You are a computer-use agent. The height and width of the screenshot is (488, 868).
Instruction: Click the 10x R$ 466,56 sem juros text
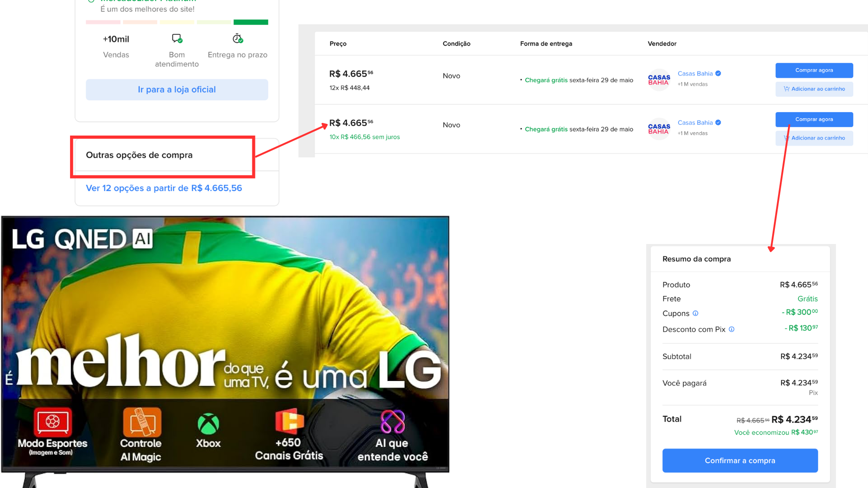(364, 137)
